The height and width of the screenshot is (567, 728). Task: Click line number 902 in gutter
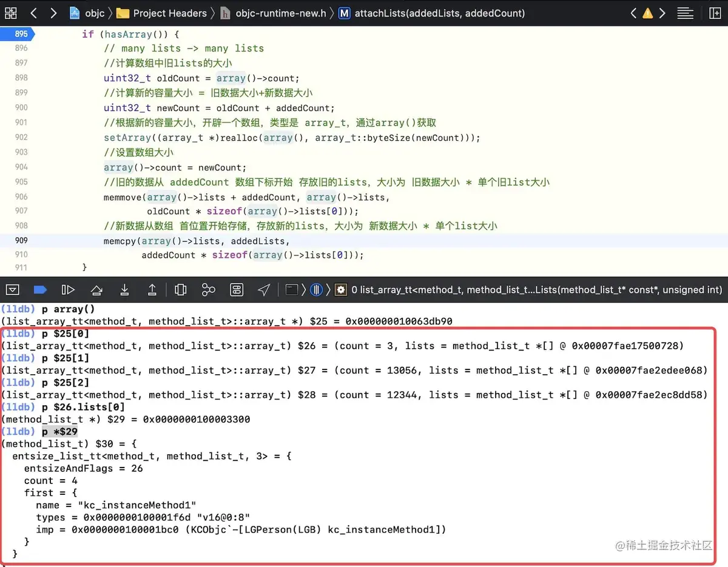tap(21, 138)
